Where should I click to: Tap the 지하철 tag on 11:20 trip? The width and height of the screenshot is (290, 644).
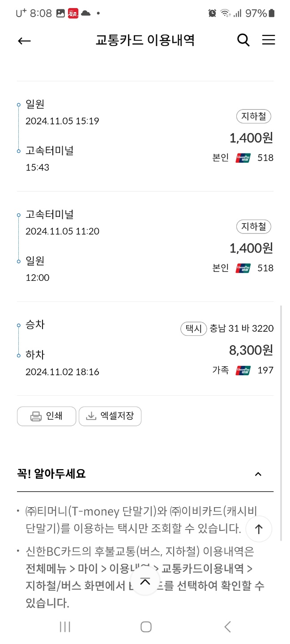pyautogui.click(x=254, y=227)
